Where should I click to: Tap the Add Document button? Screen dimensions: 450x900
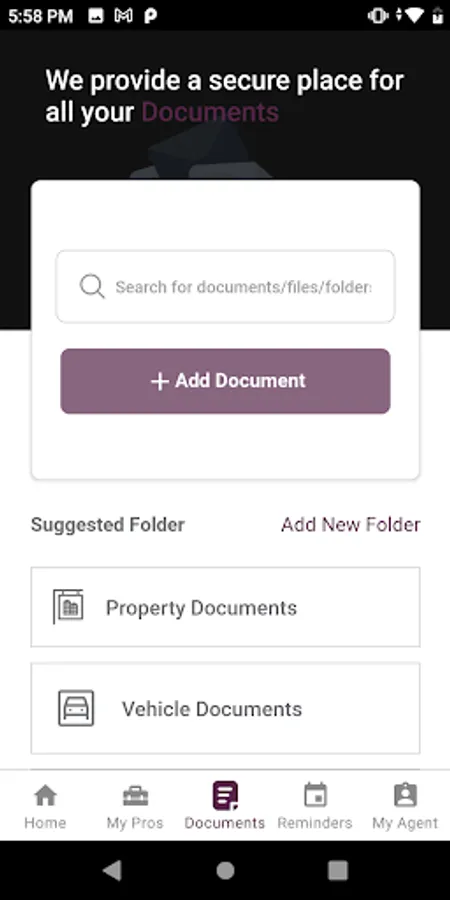225,381
